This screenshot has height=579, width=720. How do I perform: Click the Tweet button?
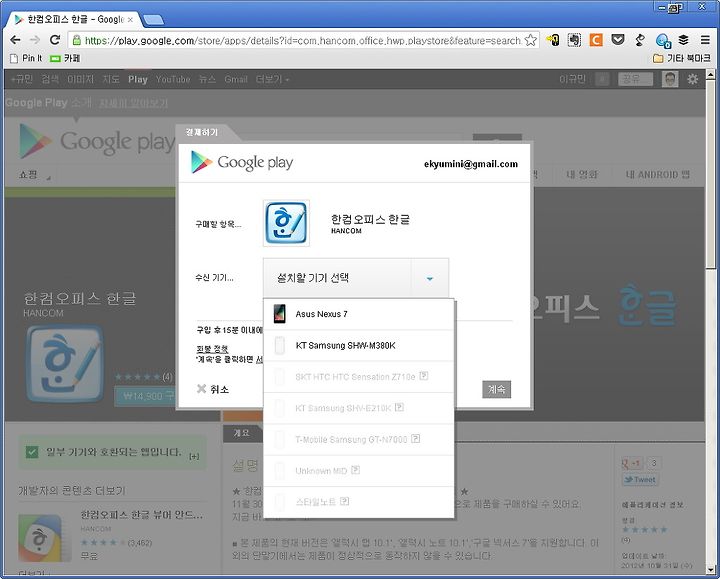click(640, 479)
